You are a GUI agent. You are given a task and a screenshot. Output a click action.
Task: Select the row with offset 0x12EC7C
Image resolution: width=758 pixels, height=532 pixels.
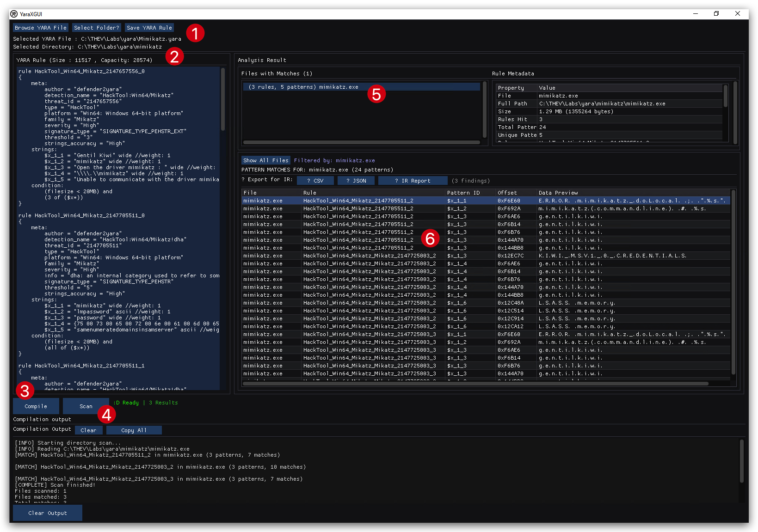(x=486, y=256)
